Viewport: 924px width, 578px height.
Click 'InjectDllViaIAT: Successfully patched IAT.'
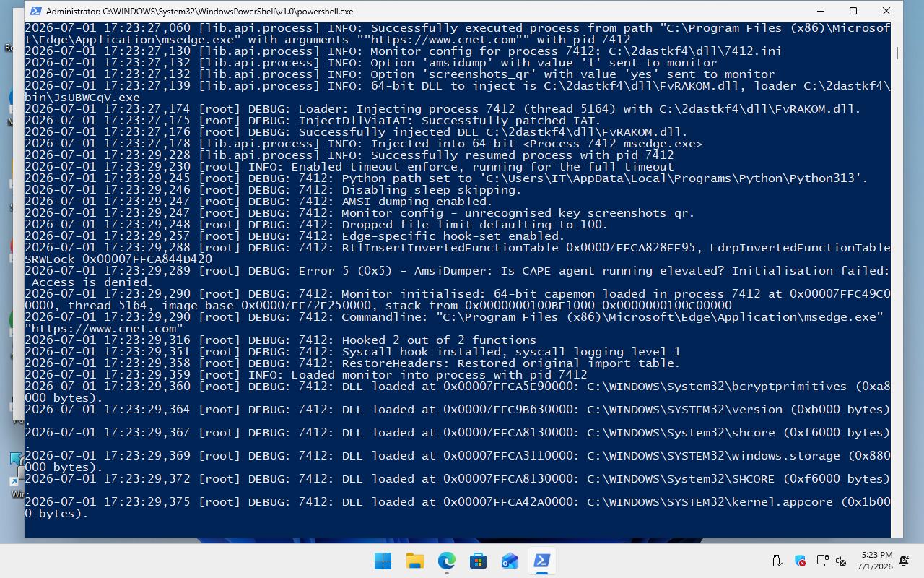(450, 121)
